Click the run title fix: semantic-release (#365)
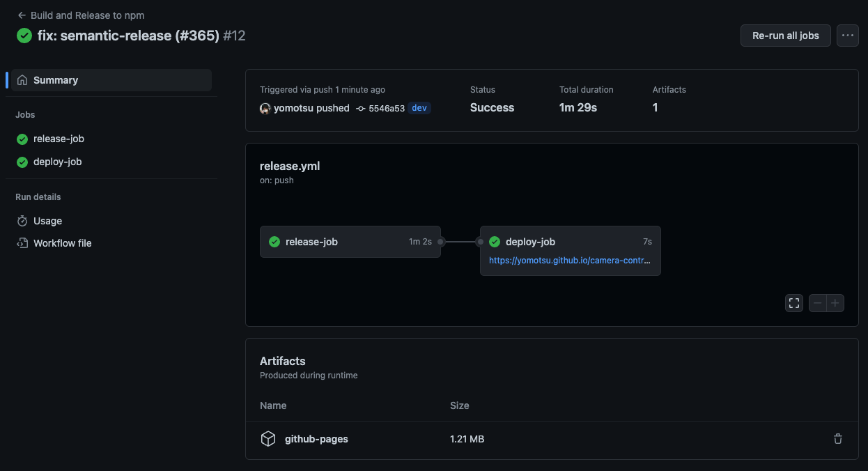Viewport: 868px width, 471px height. pos(128,36)
